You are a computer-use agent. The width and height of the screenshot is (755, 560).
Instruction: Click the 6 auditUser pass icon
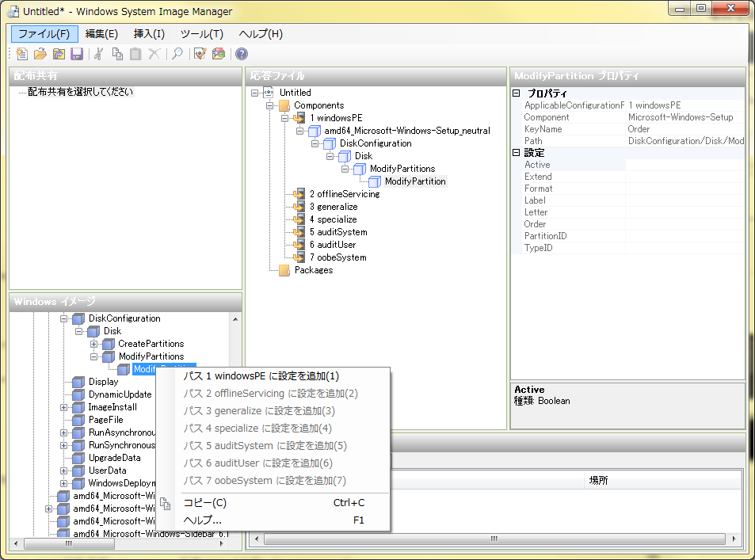click(299, 245)
